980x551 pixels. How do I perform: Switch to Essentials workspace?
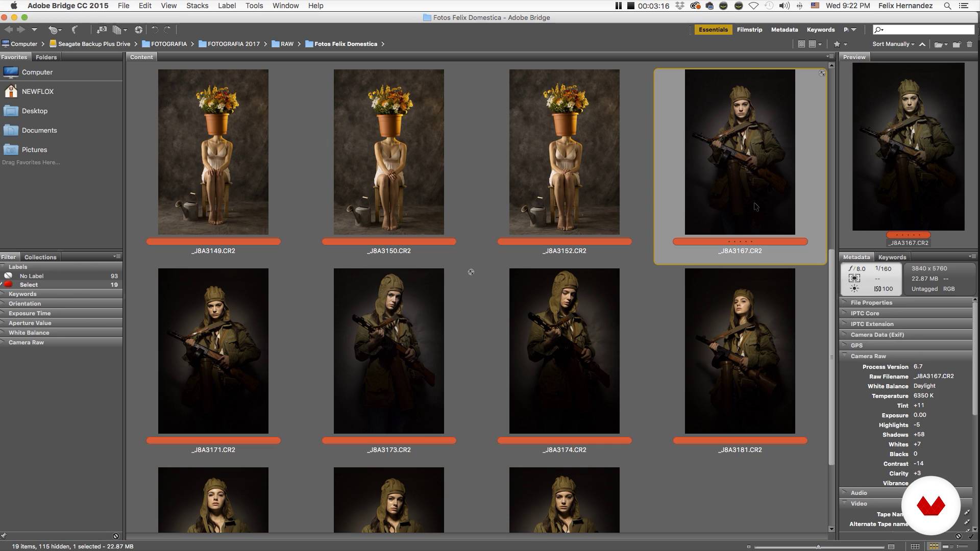pyautogui.click(x=713, y=30)
